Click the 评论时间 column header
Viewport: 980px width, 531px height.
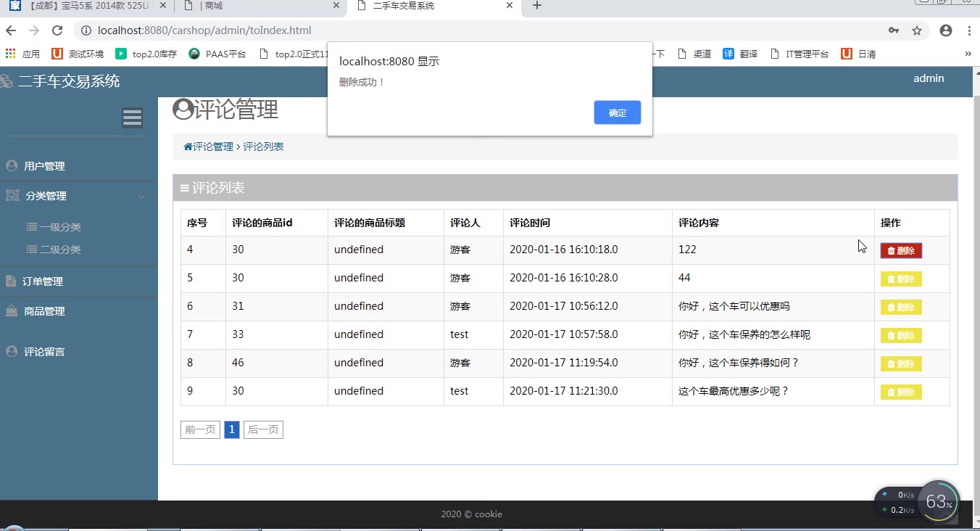pyautogui.click(x=530, y=223)
